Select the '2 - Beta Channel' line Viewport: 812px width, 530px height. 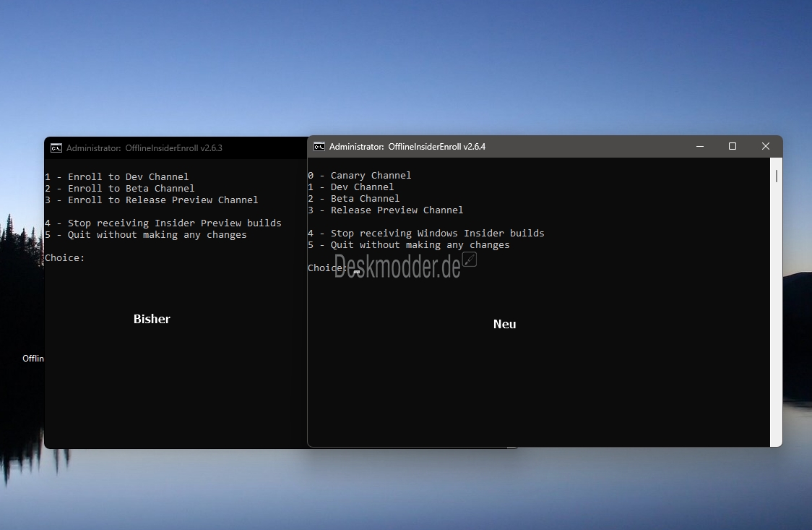coord(354,198)
